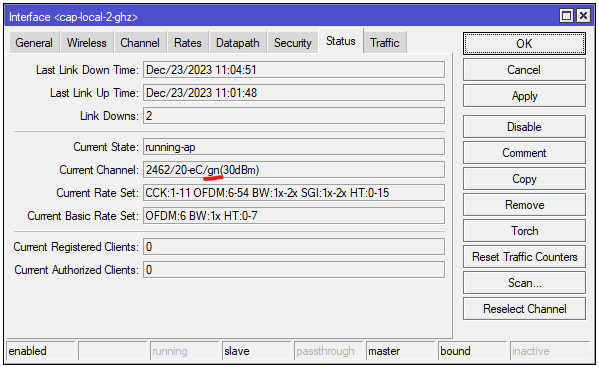Open the Scan... tool
The width and height of the screenshot is (599, 367).
[x=524, y=283]
